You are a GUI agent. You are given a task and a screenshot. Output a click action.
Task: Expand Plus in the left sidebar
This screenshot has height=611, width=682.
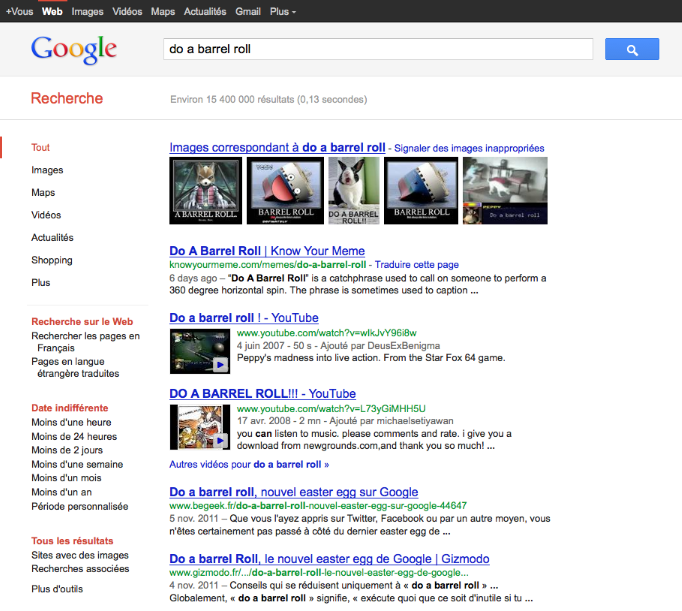40,283
